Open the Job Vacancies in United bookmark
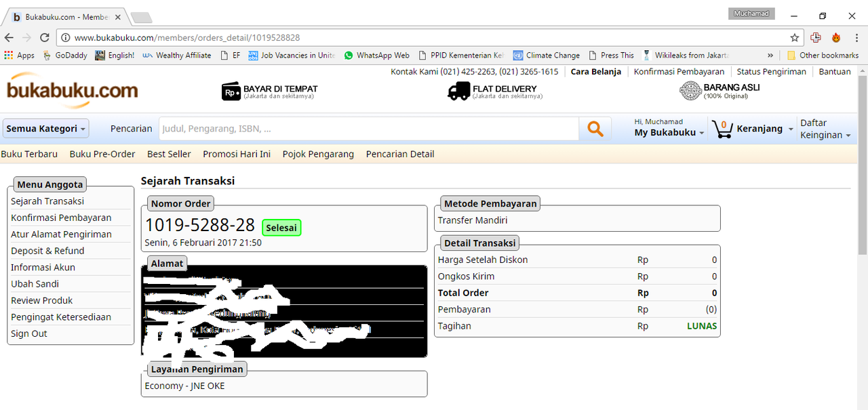Screen dimensions: 868x410 [x=292, y=56]
